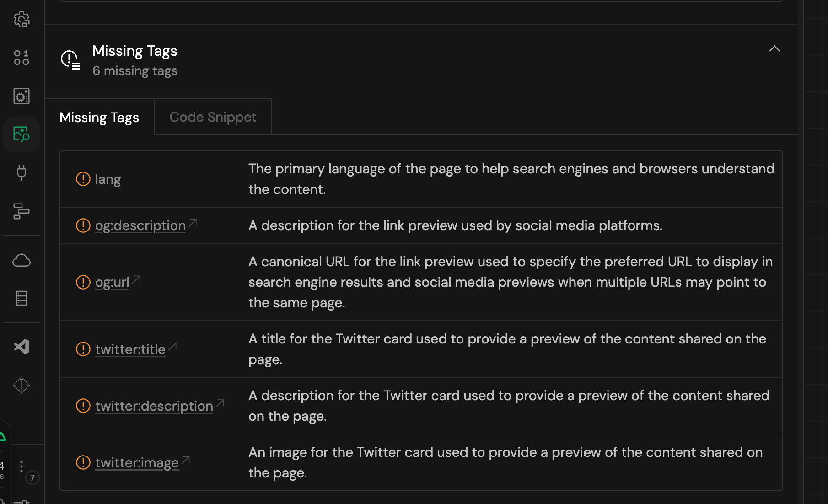The height and width of the screenshot is (504, 828).
Task: Switch to the Code Snippet tab
Action: tap(213, 117)
